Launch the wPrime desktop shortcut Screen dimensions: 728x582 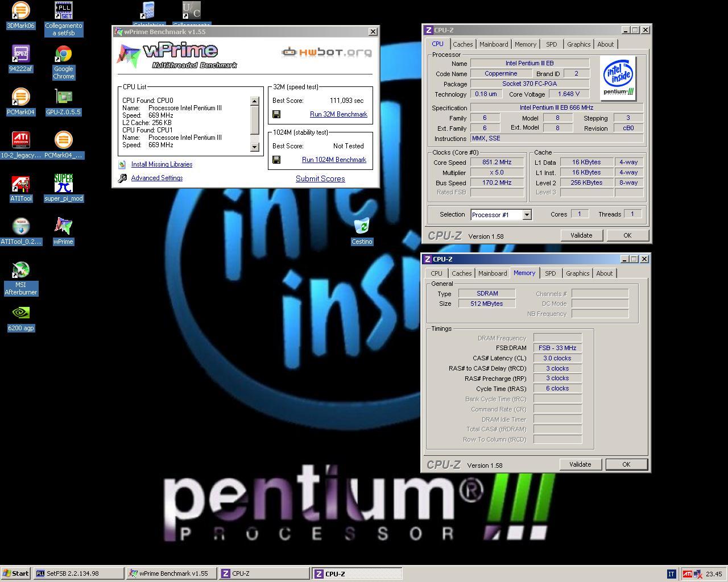pyautogui.click(x=64, y=231)
